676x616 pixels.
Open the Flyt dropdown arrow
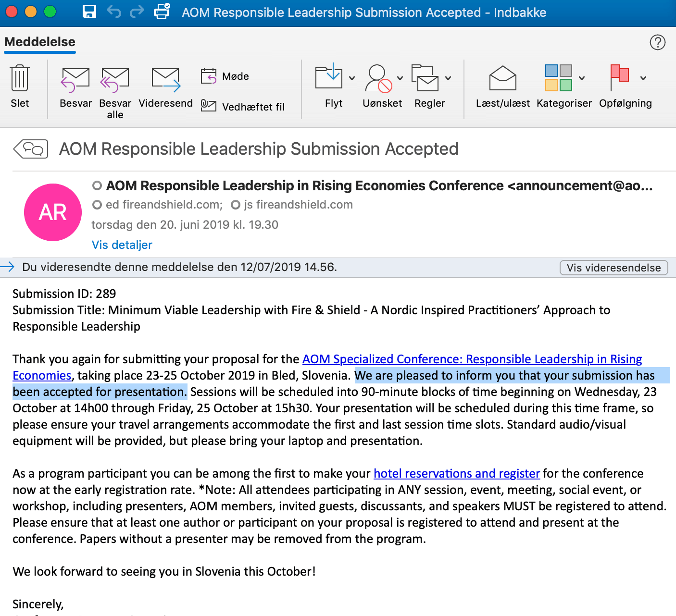[x=352, y=78]
